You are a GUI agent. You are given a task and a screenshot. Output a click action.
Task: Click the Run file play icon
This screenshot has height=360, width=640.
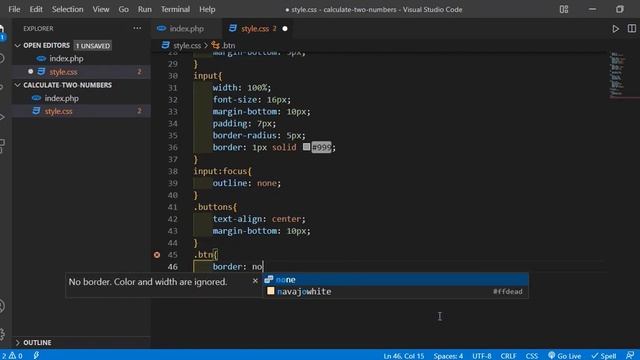tap(615, 29)
